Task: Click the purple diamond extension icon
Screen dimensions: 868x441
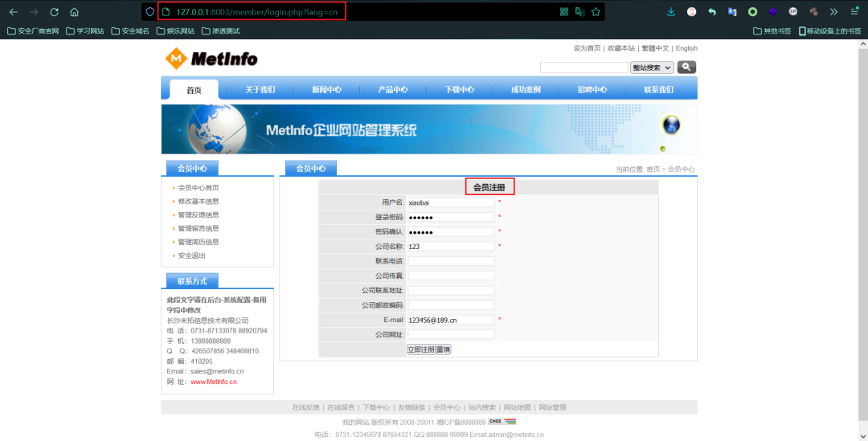Action: tap(773, 11)
